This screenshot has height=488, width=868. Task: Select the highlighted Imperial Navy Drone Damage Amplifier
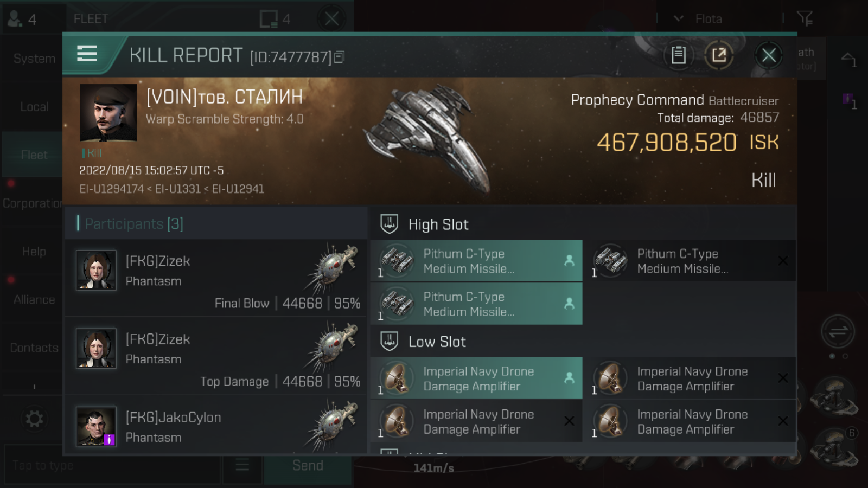(x=476, y=378)
